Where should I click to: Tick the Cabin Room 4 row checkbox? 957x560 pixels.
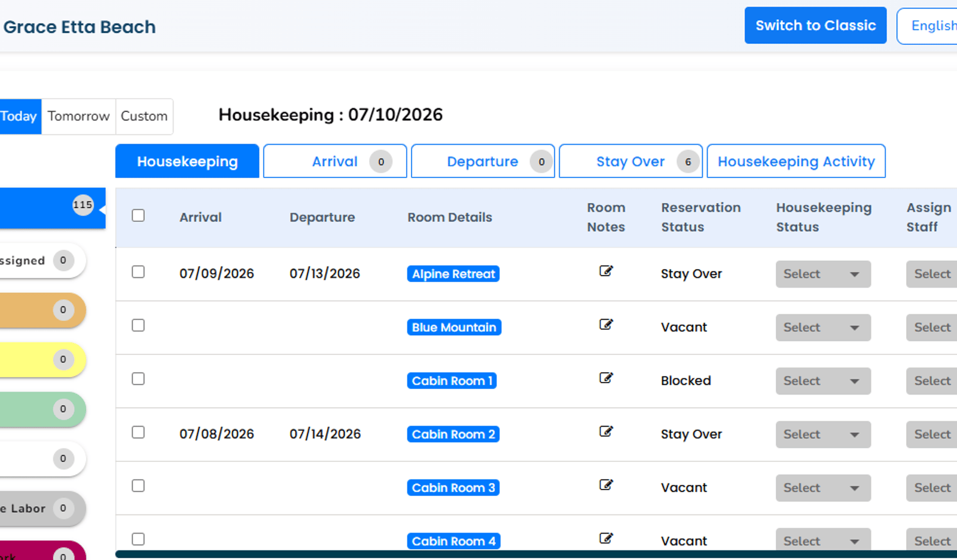[138, 539]
